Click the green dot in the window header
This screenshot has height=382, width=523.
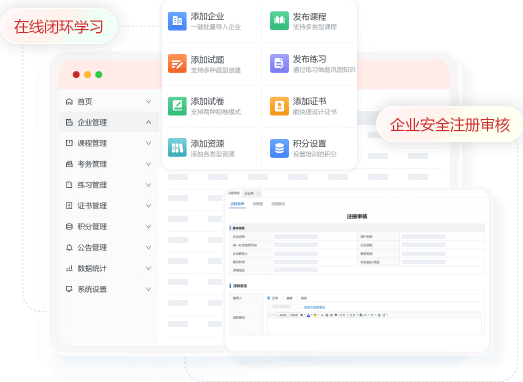(x=99, y=74)
